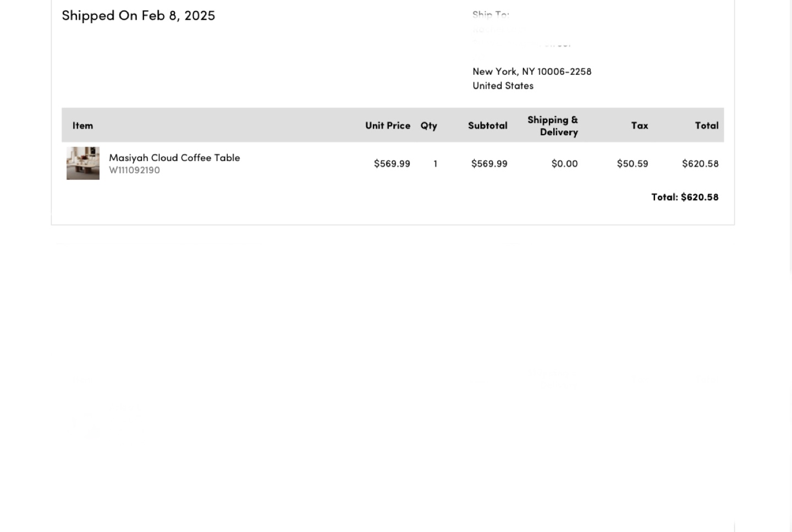Click the Shipped On Feb 8, 2025 heading
792x532 pixels.
tap(139, 15)
